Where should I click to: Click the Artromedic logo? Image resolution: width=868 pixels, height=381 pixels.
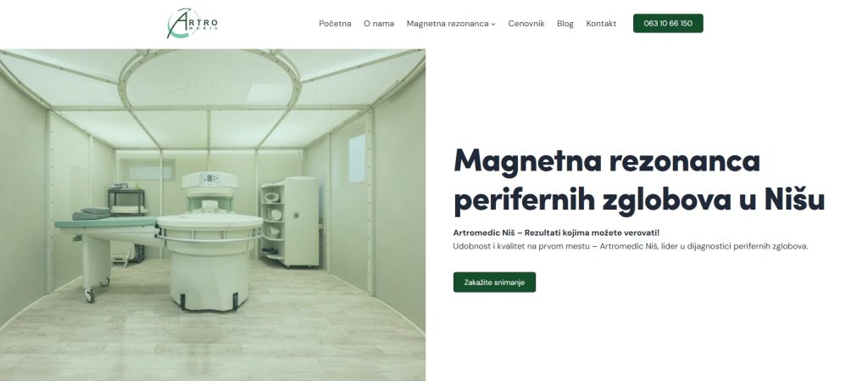192,23
